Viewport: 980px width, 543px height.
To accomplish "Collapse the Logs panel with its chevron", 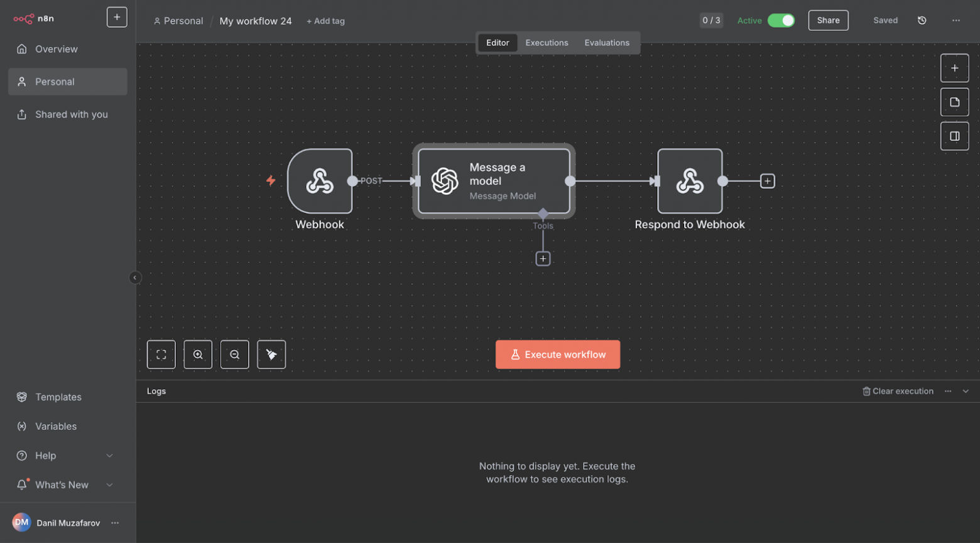I will [x=965, y=390].
